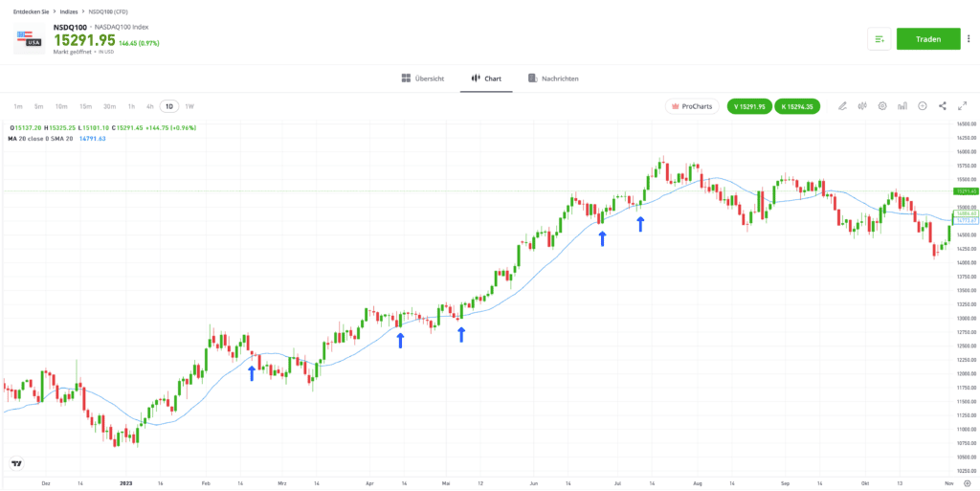
Task: Click the V 15291.95 sell button
Action: pos(749,106)
